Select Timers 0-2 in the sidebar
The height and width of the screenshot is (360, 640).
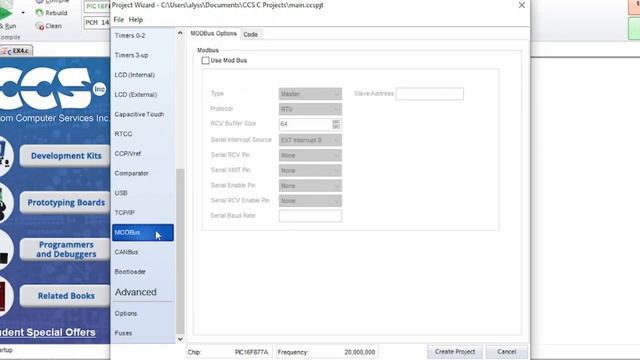143,36
